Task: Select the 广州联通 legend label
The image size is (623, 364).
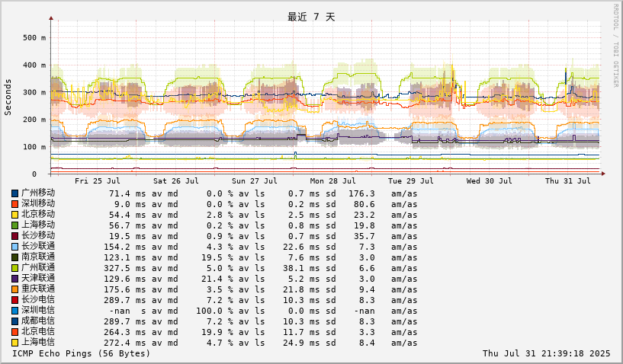Action: coord(38,267)
